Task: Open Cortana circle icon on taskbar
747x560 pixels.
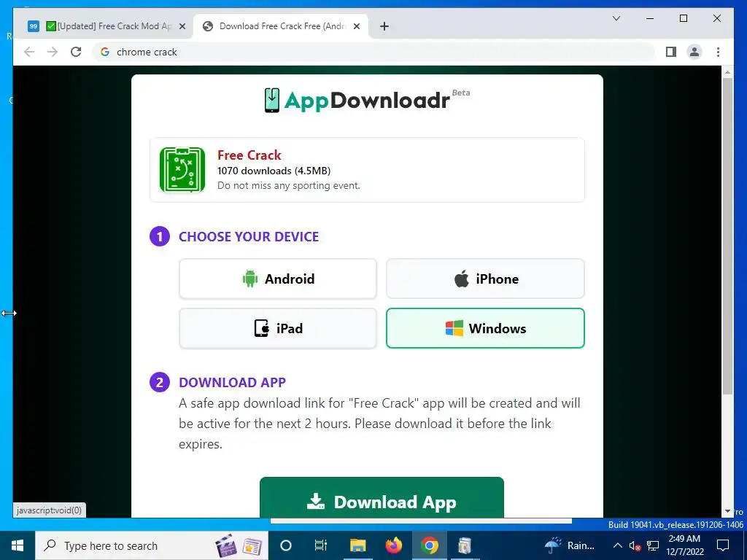Action: (285, 545)
